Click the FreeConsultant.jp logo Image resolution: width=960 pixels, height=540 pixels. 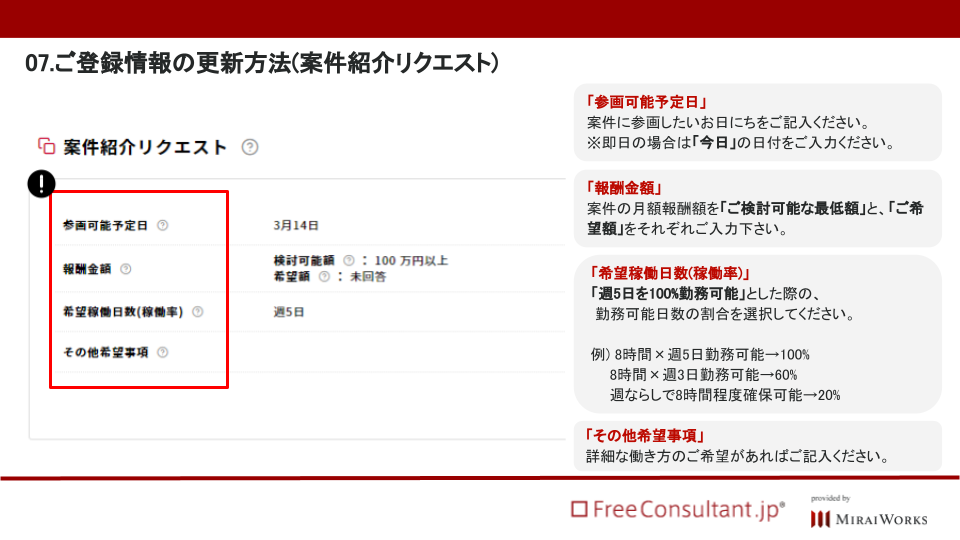678,509
